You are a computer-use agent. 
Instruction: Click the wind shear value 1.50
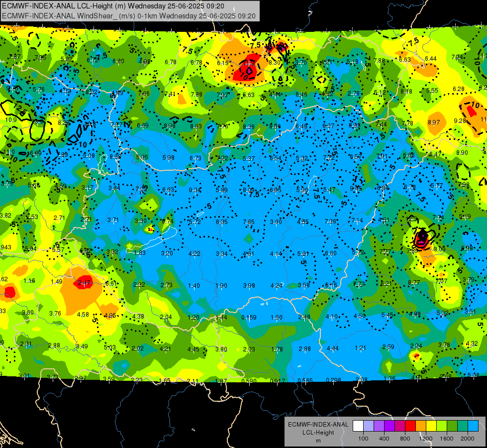point(277,318)
